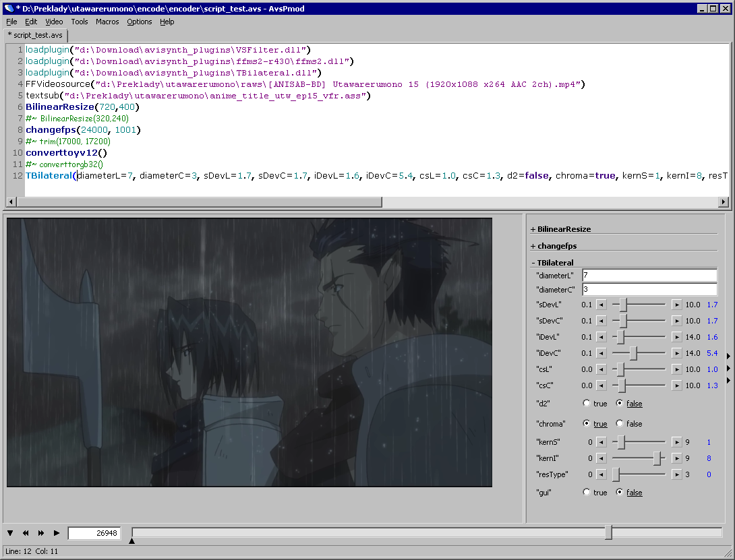Click the resType slider handle

point(616,474)
